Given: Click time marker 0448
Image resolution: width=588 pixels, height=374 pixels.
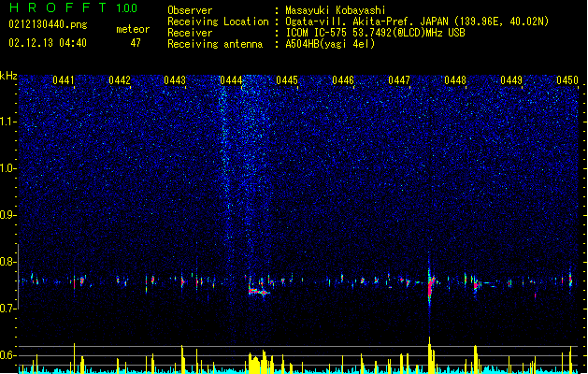Looking at the screenshot, I should click(455, 80).
